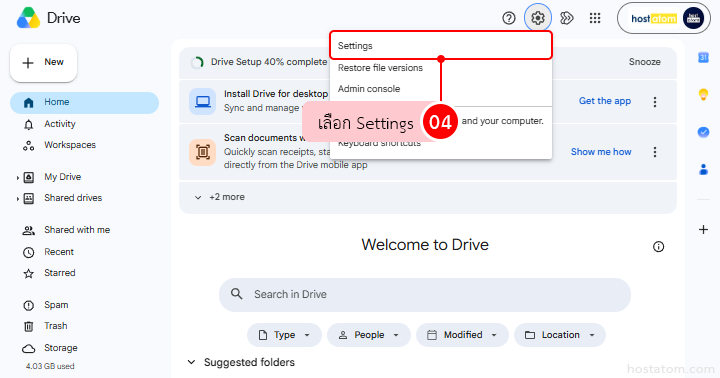Open Shared with me
The image size is (720, 378).
click(77, 230)
